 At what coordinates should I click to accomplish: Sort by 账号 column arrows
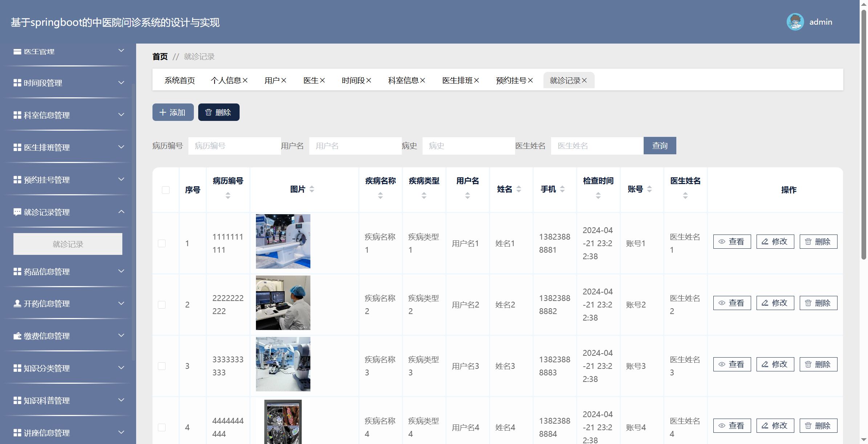(x=649, y=189)
